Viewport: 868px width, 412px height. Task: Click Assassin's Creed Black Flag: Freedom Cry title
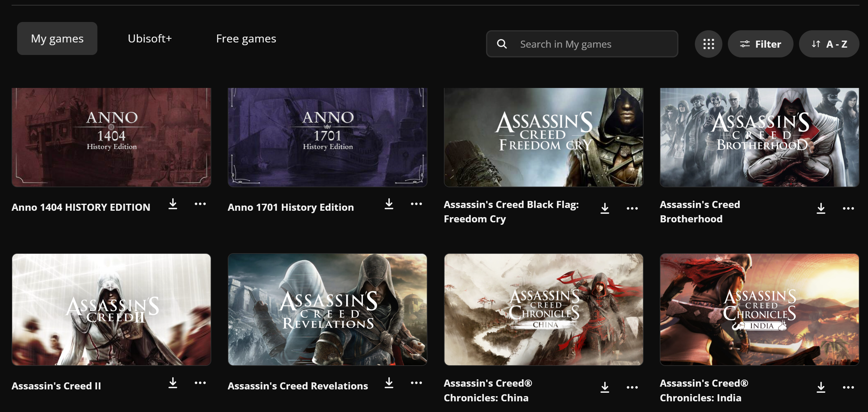tap(511, 212)
